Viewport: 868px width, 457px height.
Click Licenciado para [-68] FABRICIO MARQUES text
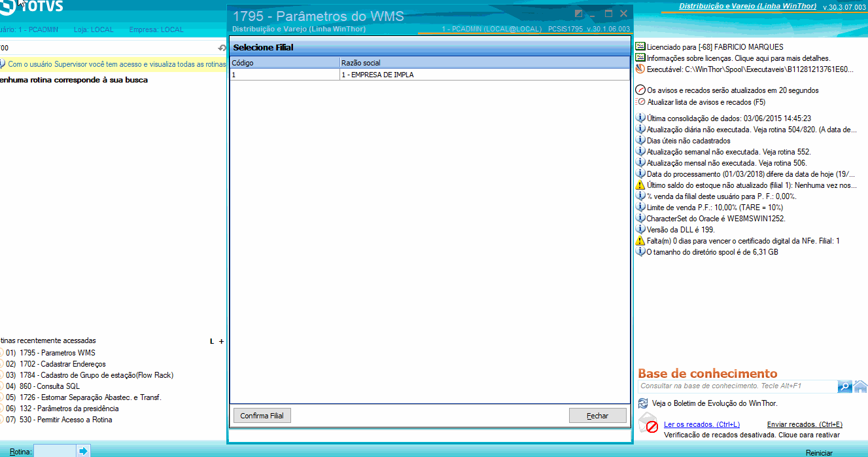tap(715, 47)
